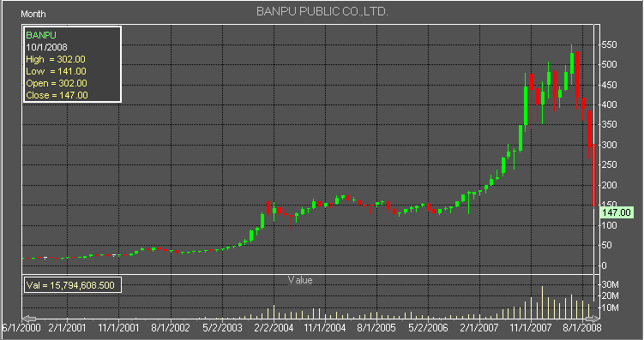The image size is (644, 340).
Task: Click the BANPU symbol in the info box
Action: [40, 35]
